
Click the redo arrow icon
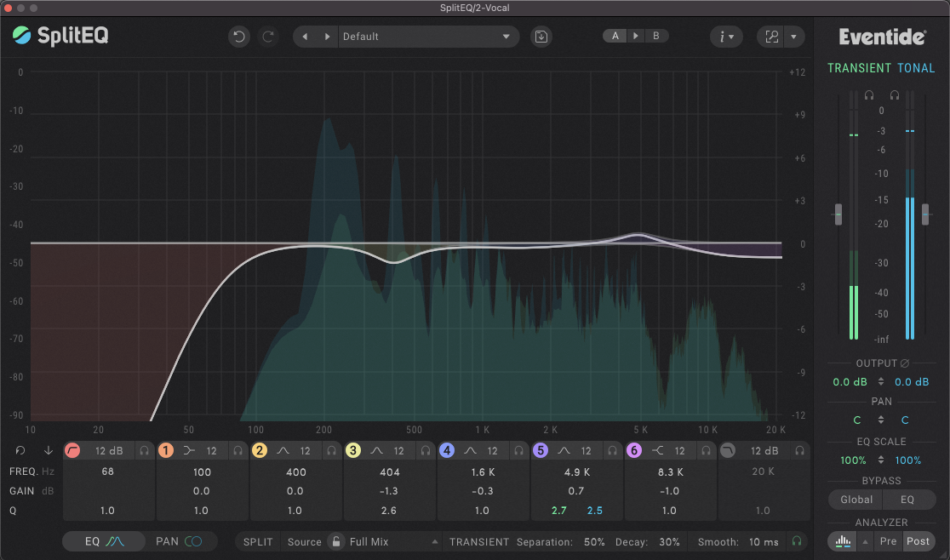tap(268, 37)
